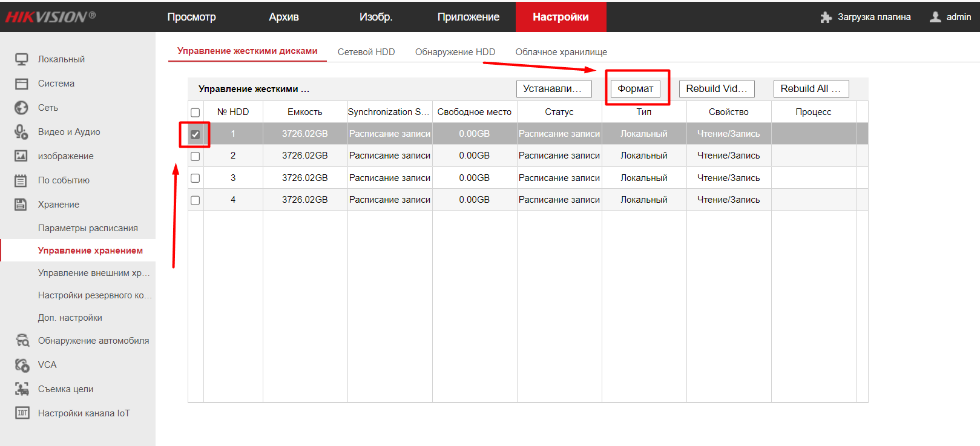Click the Загрузка плагина plugin link
The height and width of the screenshot is (446, 980).
pos(866,17)
